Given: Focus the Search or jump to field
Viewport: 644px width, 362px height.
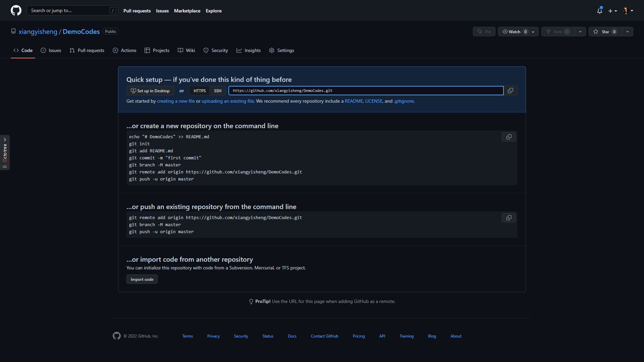Looking at the screenshot, I should click(72, 10).
